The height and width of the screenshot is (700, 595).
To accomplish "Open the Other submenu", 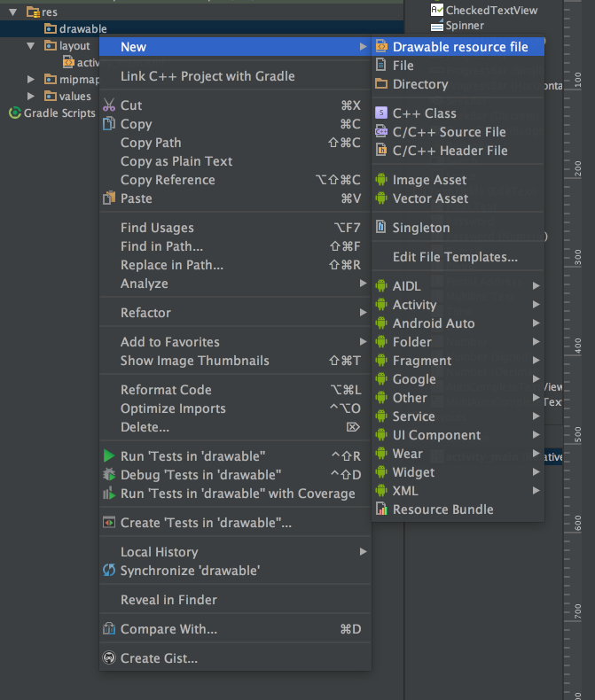I will 458,398.
